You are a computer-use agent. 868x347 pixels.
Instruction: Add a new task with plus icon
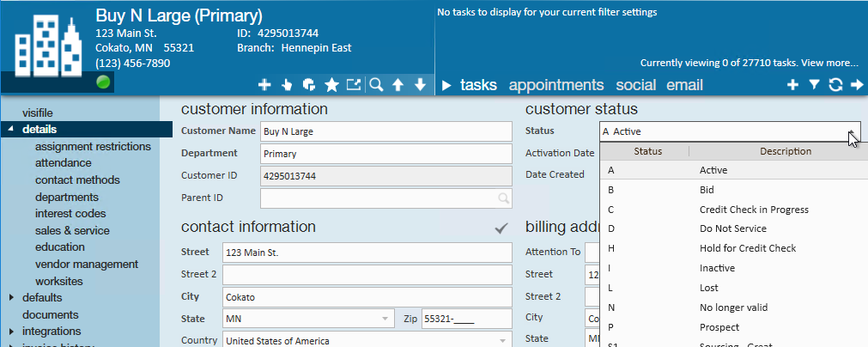[x=792, y=85]
